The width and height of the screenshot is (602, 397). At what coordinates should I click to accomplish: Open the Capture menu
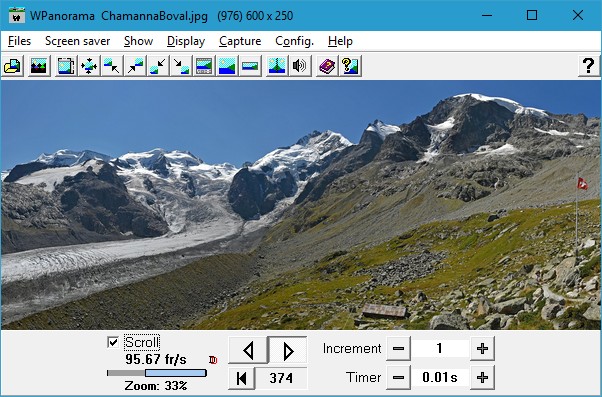pyautogui.click(x=240, y=41)
